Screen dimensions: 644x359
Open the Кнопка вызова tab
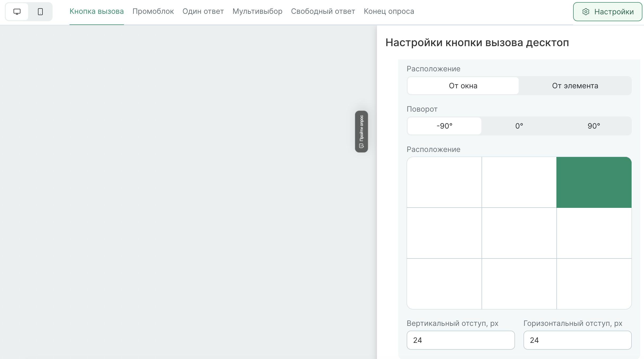[x=97, y=11]
